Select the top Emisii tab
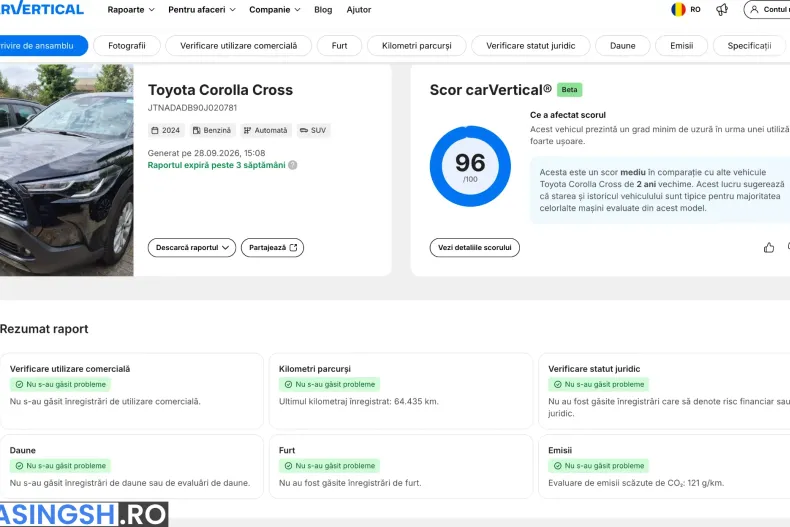The height and width of the screenshot is (527, 790). (682, 46)
